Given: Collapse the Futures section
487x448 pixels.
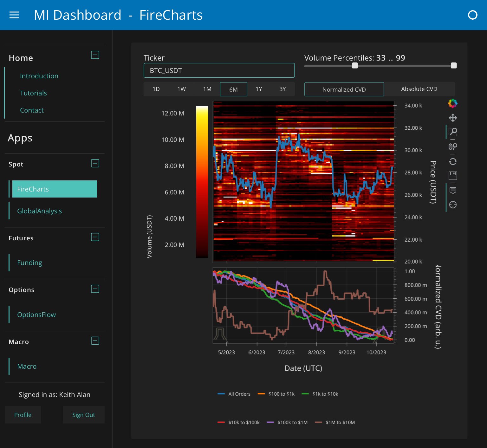Looking at the screenshot, I should pyautogui.click(x=95, y=237).
